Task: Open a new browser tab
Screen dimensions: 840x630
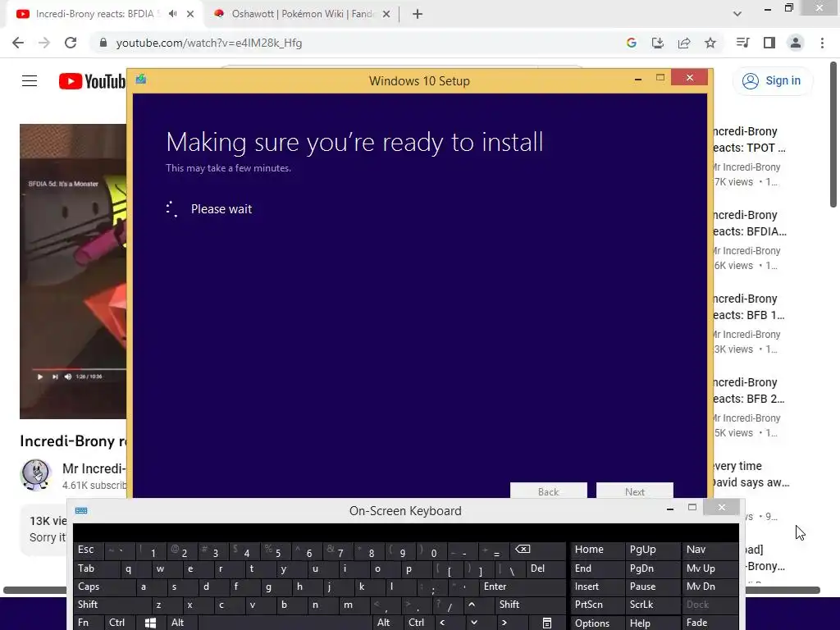Action: 418,14
